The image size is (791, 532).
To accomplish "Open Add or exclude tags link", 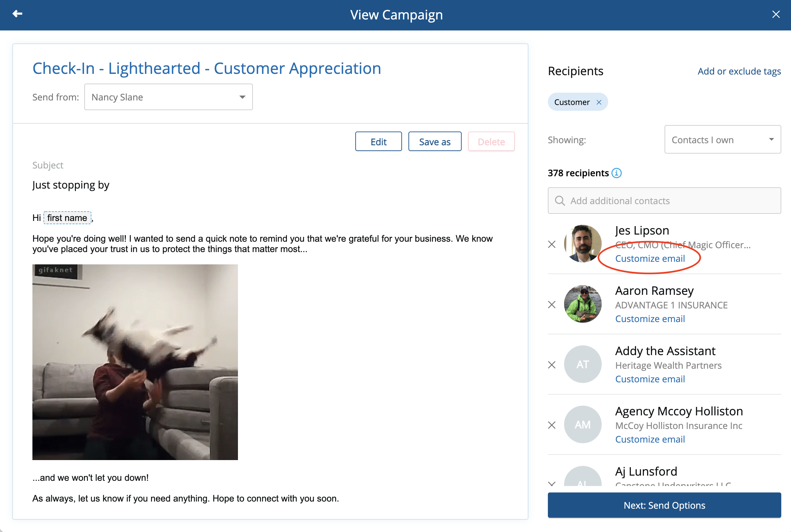I will coord(739,71).
